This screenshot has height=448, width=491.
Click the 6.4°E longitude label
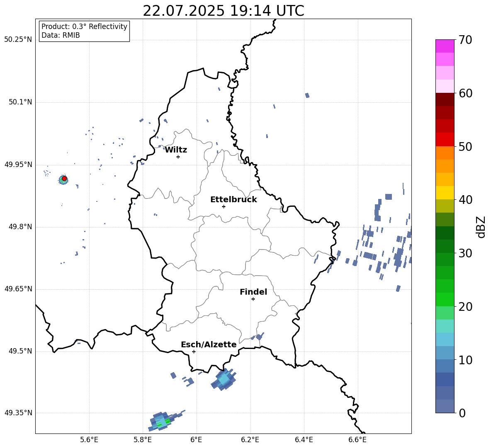tap(304, 440)
